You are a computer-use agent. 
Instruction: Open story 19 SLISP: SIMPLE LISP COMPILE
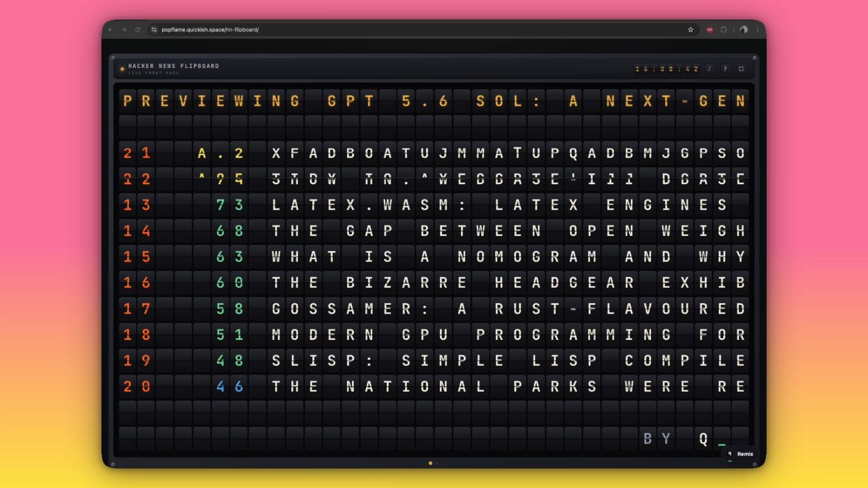(x=434, y=361)
